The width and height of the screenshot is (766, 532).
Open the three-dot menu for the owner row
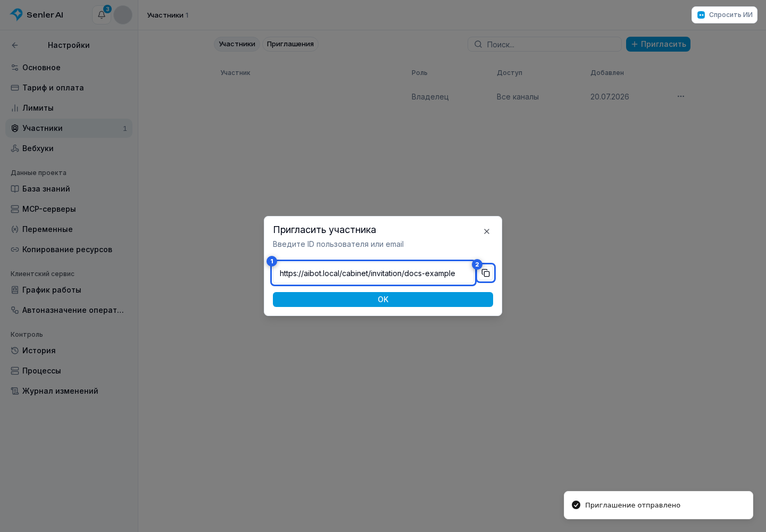click(x=681, y=96)
